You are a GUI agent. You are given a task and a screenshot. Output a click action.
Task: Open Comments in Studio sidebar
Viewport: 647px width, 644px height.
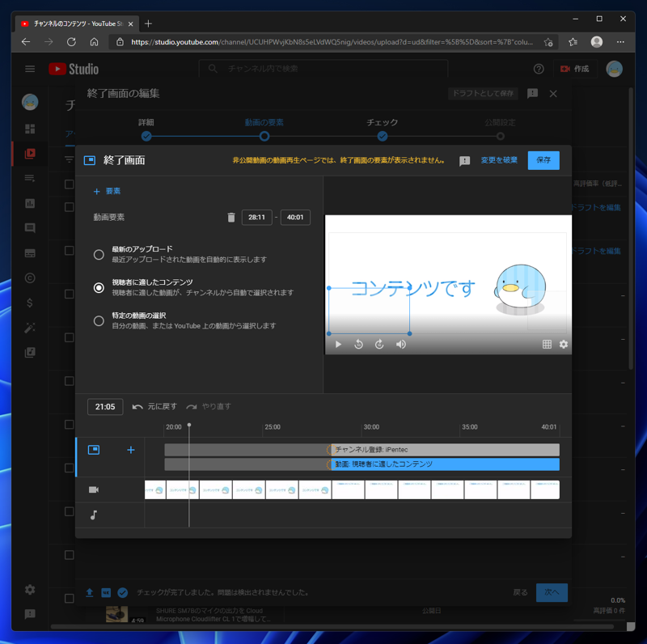30,228
